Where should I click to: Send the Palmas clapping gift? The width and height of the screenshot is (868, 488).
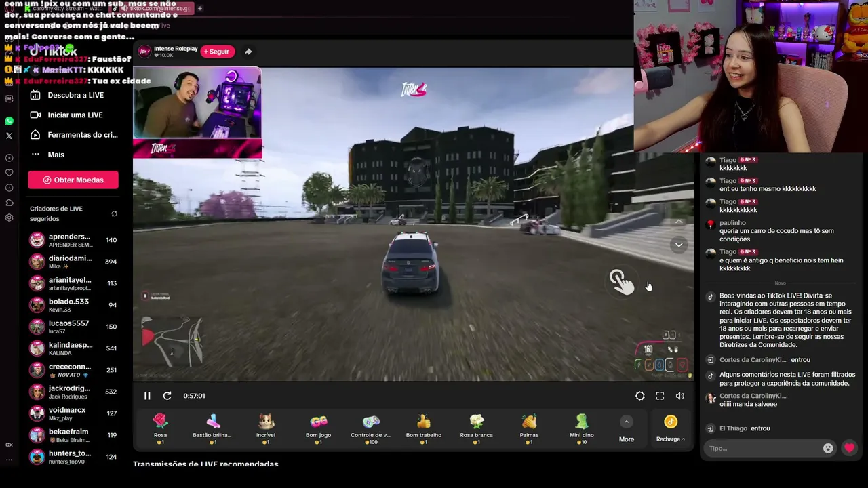pos(529,429)
